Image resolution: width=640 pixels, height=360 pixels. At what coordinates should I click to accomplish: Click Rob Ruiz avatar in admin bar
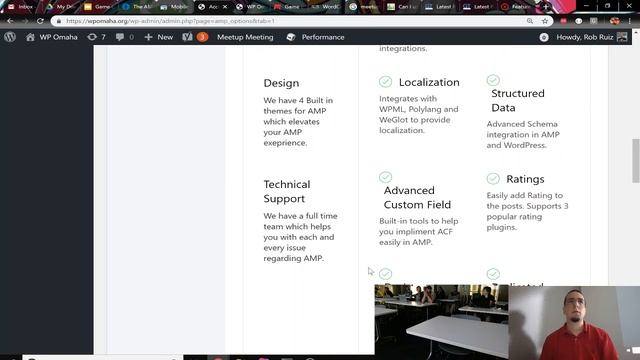pyautogui.click(x=622, y=37)
